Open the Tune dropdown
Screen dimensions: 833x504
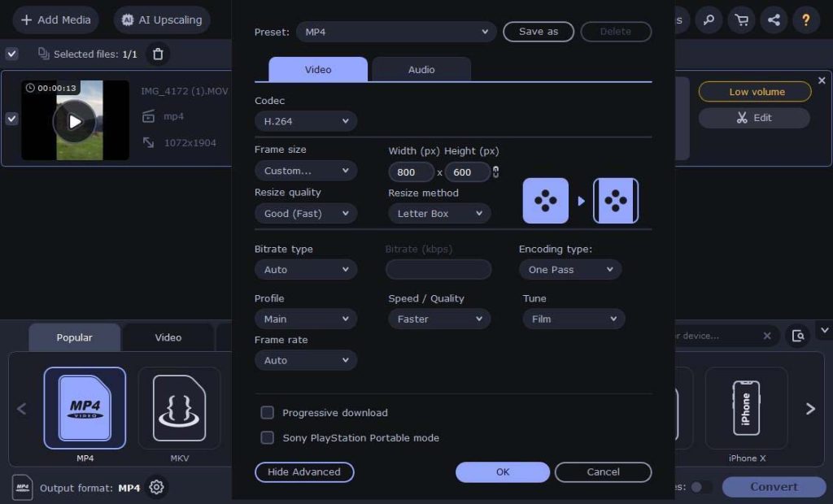(x=574, y=319)
